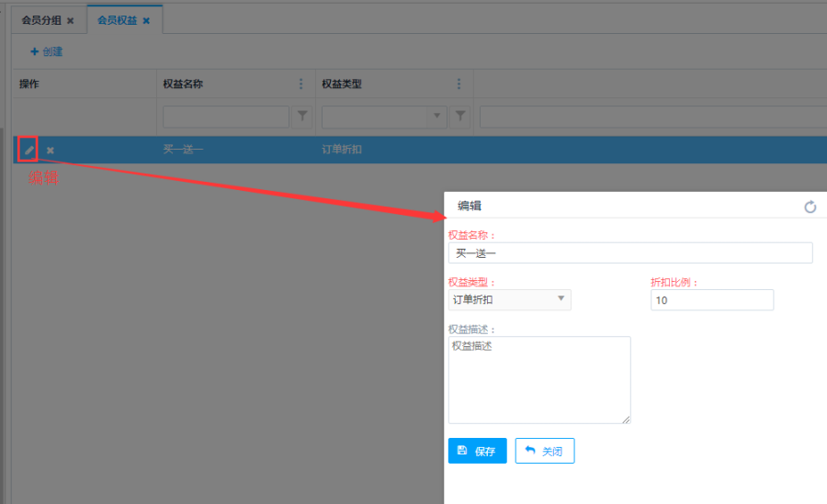This screenshot has width=827, height=504.
Task: Click the delete X icon in the 买一送一 row
Action: 51,151
